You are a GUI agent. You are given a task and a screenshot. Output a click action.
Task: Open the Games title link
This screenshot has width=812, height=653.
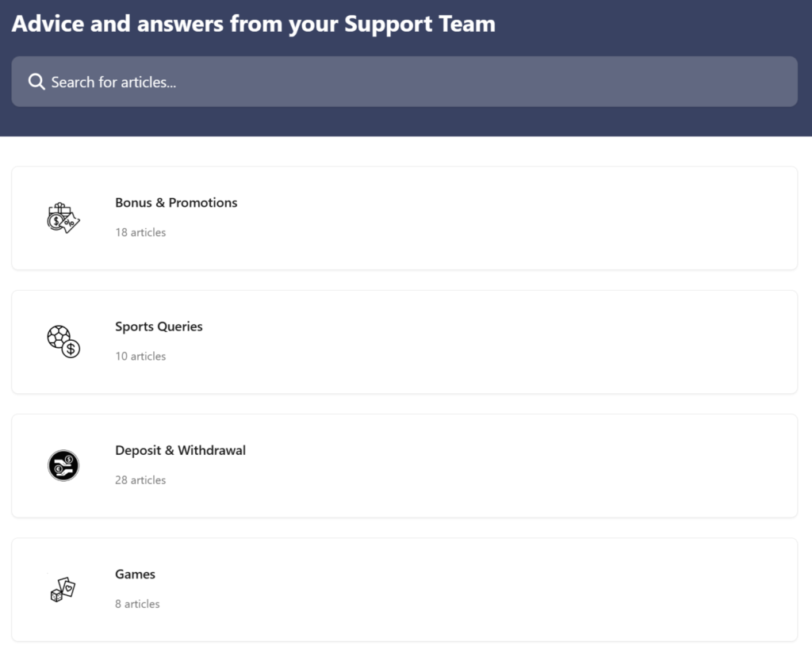(135, 575)
